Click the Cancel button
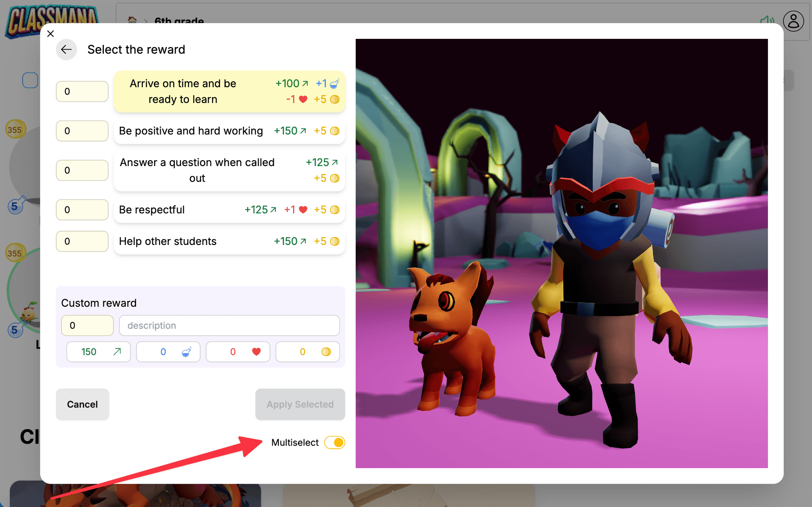812x507 pixels. point(82,404)
